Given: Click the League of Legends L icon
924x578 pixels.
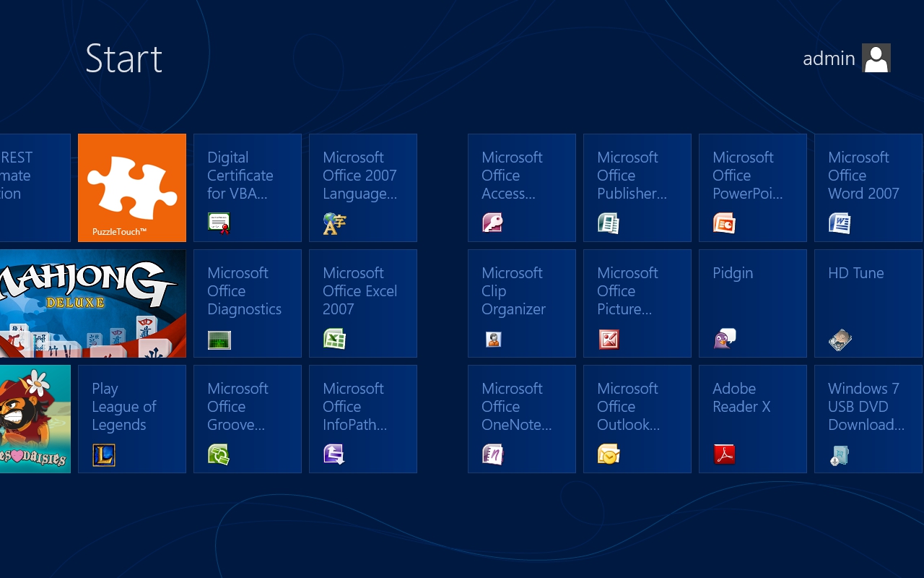Looking at the screenshot, I should point(103,455).
